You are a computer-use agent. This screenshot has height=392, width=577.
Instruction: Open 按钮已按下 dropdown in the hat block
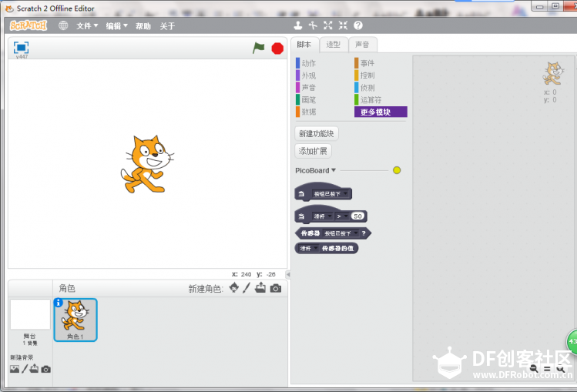click(330, 194)
